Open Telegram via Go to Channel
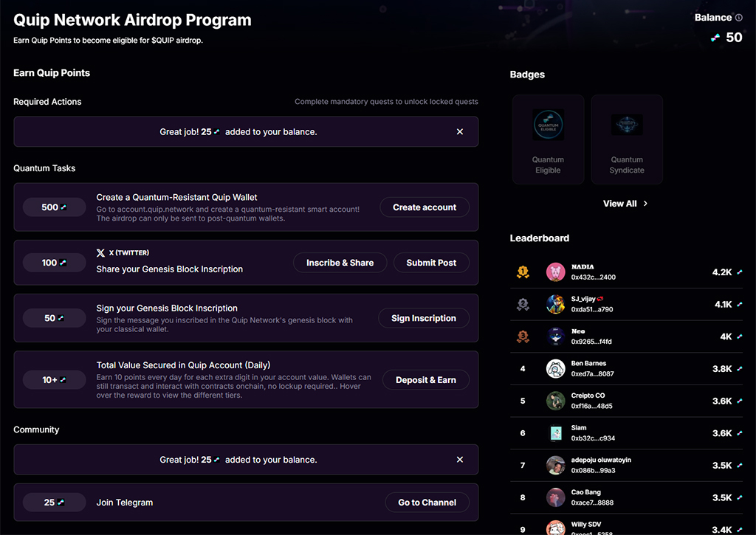 427,503
